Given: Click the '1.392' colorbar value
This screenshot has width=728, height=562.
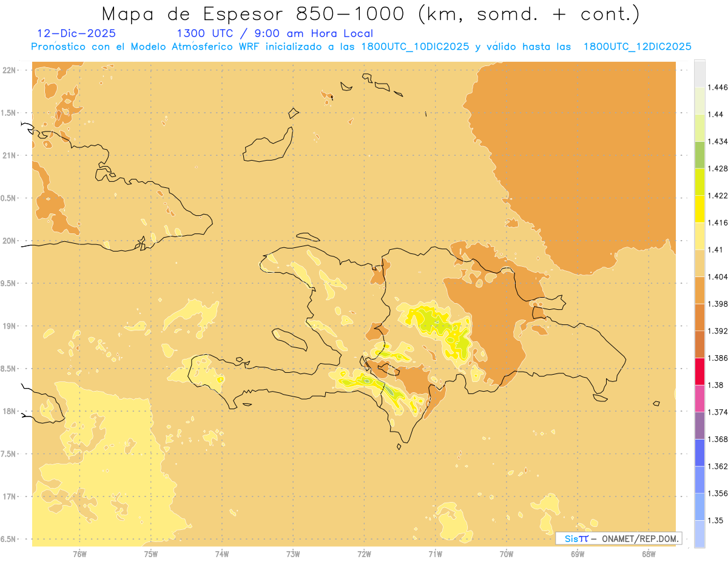Looking at the screenshot, I should pos(718,331).
